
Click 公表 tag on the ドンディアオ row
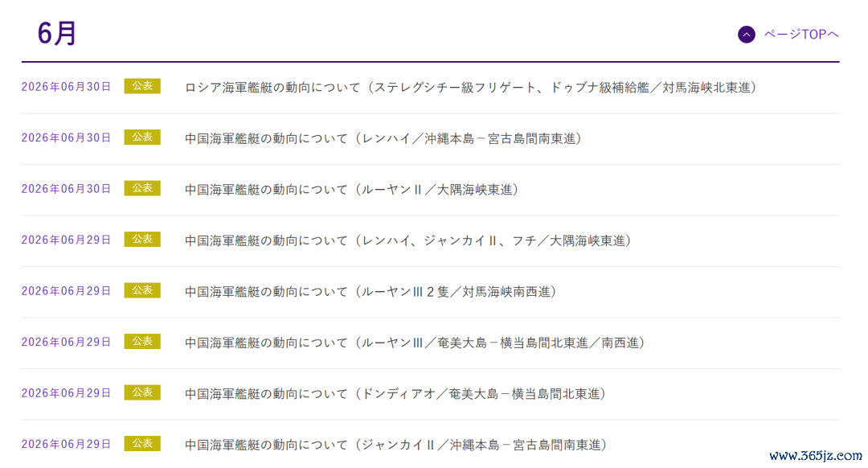pyautogui.click(x=142, y=392)
